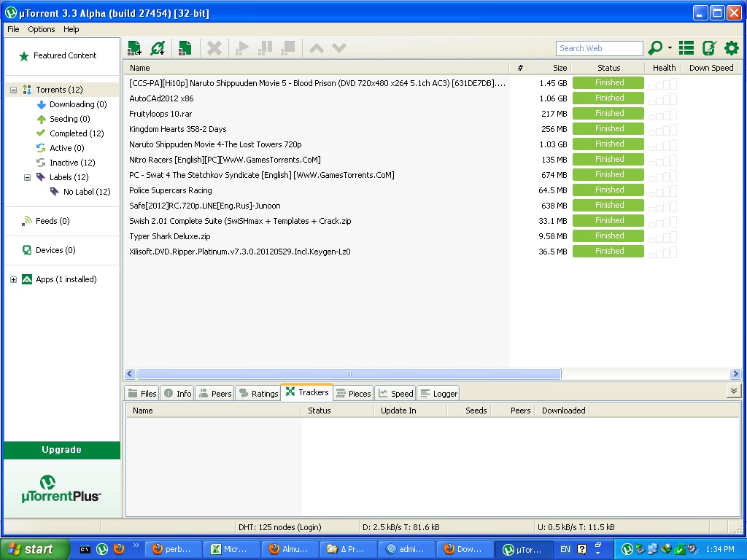The height and width of the screenshot is (560, 747).
Task: Open the Micr... Excel taskbar button
Action: tap(231, 549)
